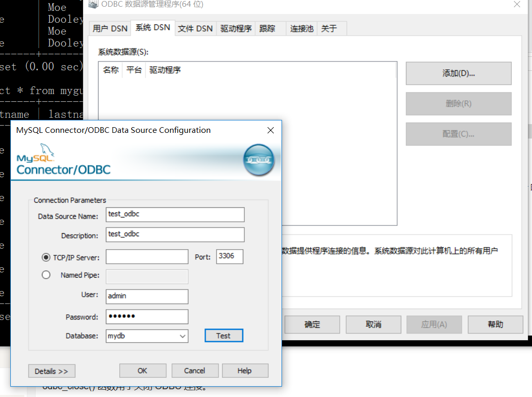Screen dimensions: 532x397
Task: Select the TCP/IP Server radio button
Action: pos(46,257)
